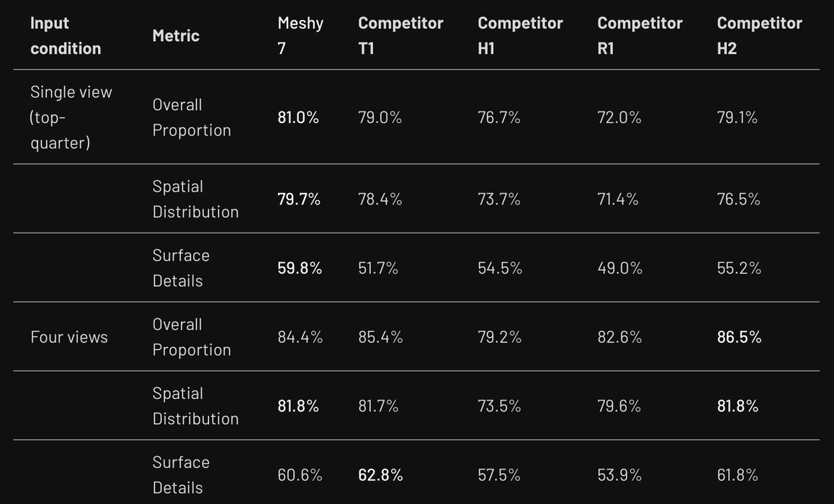834x504 pixels.
Task: Click the 73.5% Competitor H1 value
Action: (x=499, y=406)
